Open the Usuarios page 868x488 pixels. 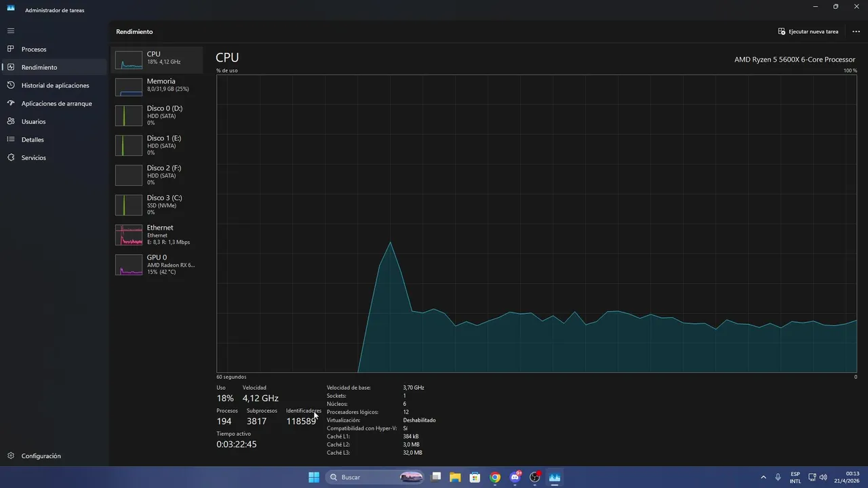click(x=54, y=121)
